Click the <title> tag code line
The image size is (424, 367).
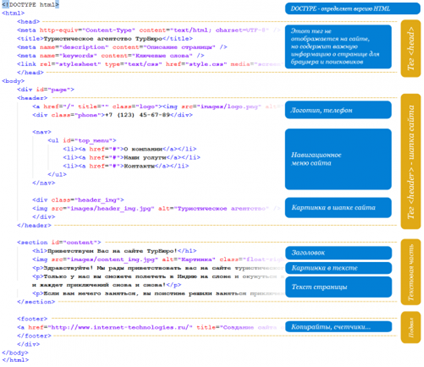(105, 39)
